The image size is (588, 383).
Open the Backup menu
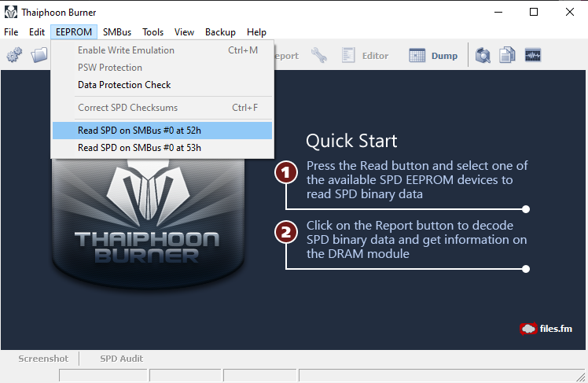pos(220,32)
